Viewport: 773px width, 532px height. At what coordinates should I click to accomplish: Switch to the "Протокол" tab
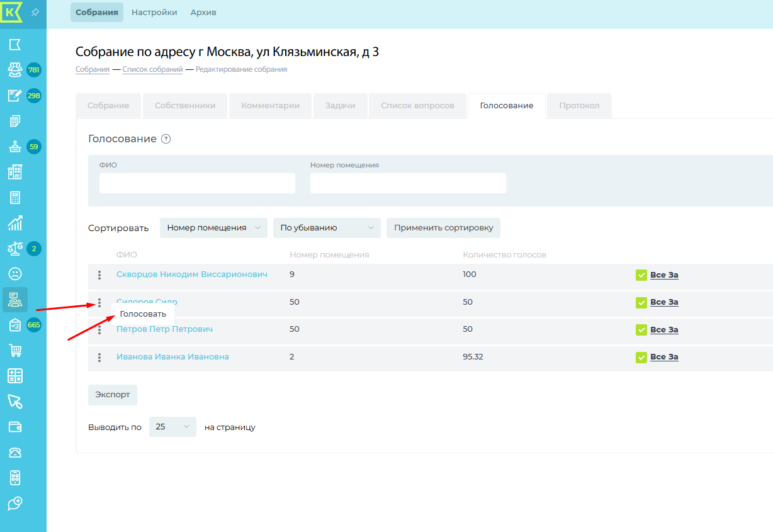pos(579,106)
